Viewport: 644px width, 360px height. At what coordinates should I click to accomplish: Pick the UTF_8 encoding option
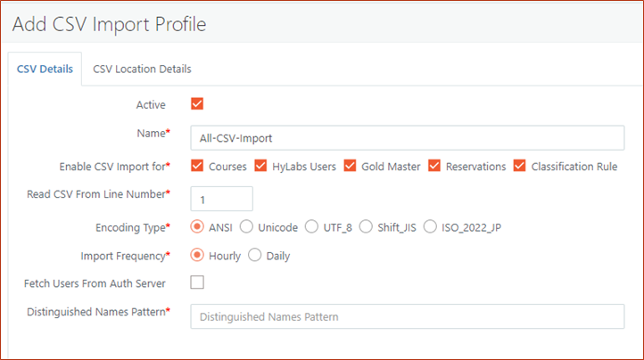311,227
